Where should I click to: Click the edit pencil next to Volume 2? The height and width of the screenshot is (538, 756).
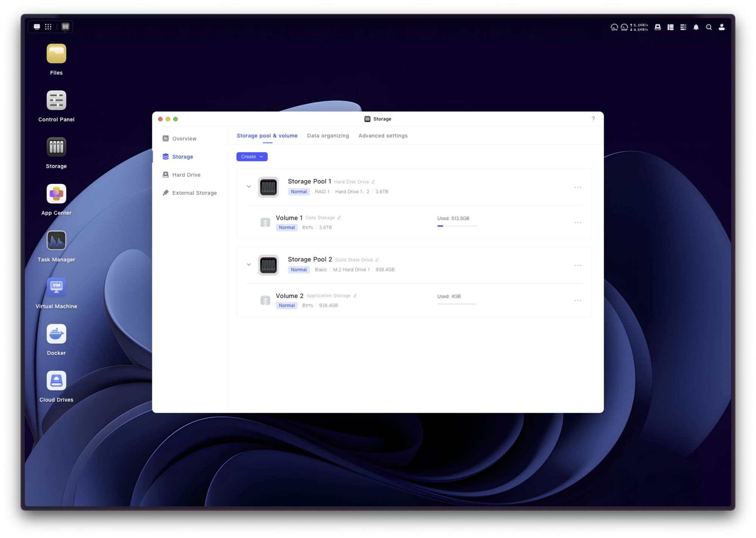click(x=355, y=295)
